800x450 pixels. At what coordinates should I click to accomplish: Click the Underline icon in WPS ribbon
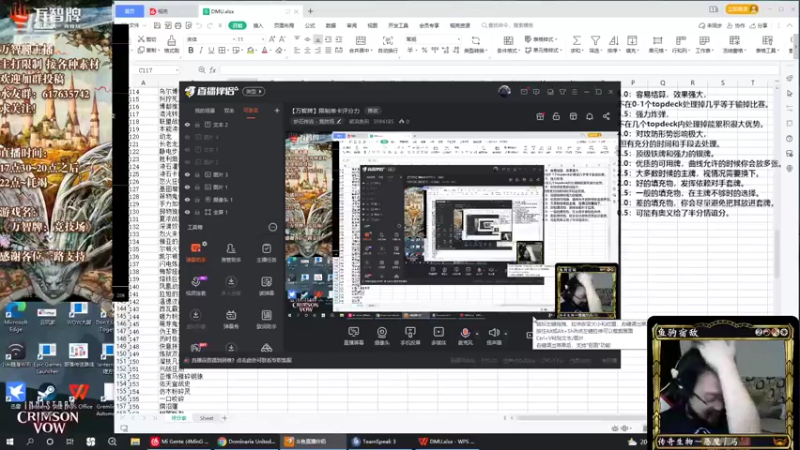(211, 51)
